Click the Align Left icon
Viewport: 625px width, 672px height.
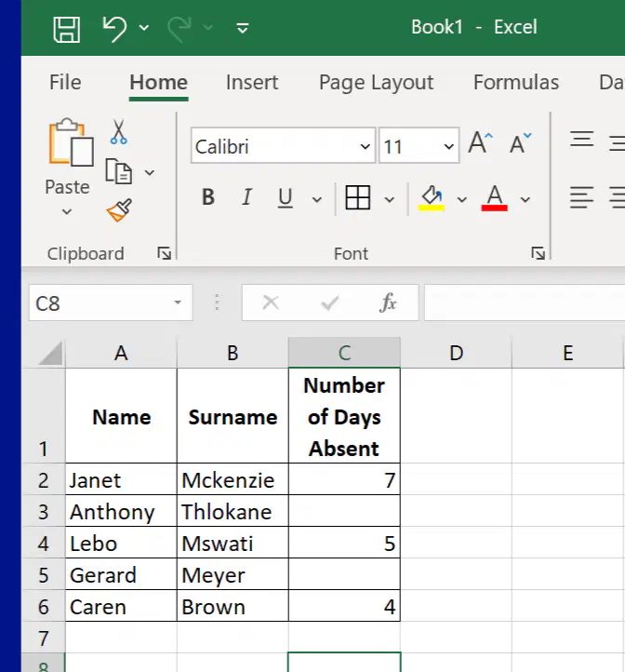click(x=581, y=197)
